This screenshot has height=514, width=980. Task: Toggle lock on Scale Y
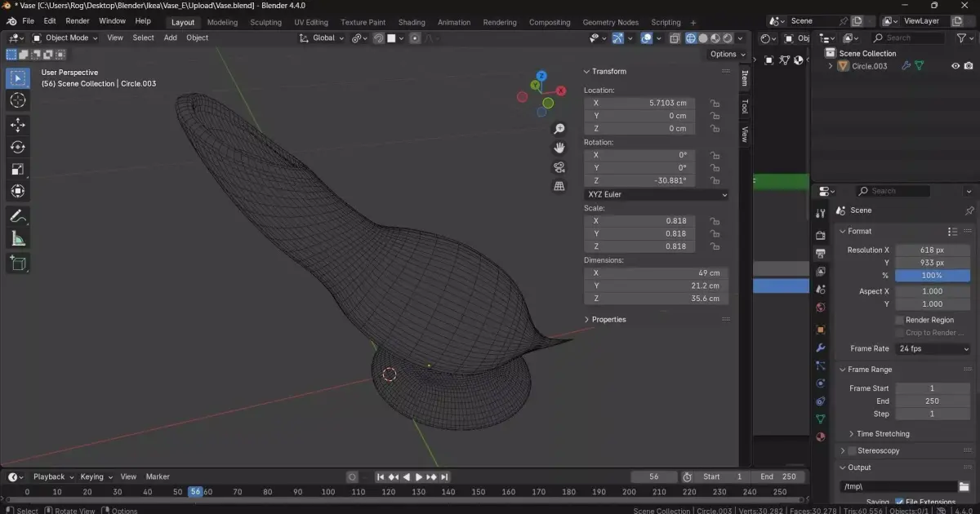coord(715,233)
